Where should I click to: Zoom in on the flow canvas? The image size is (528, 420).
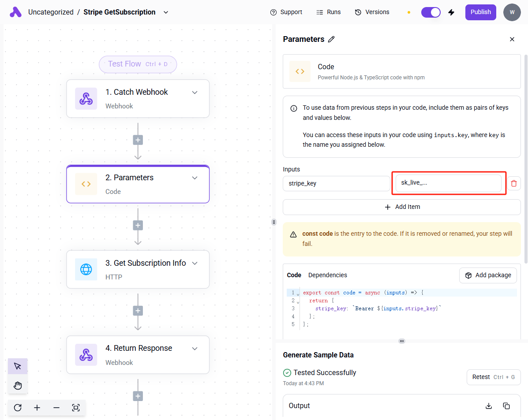pyautogui.click(x=37, y=408)
